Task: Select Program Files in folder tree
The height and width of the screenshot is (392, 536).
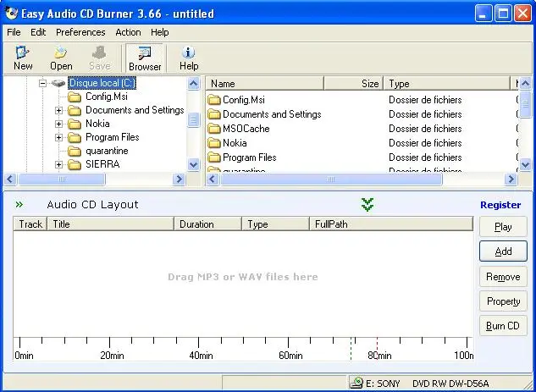Action: [113, 137]
